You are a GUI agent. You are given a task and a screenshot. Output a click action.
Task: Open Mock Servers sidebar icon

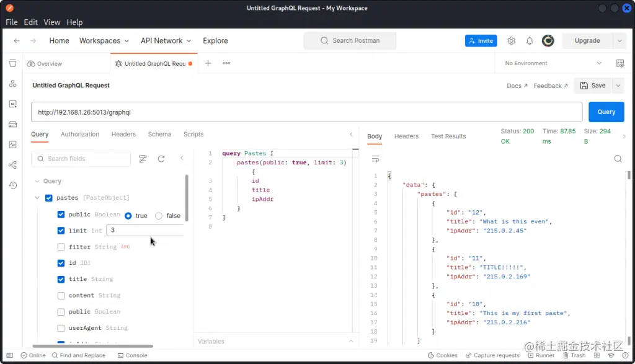12,124
